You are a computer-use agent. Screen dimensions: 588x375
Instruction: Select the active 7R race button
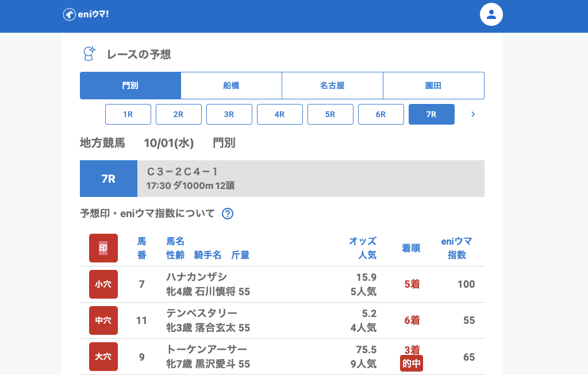tap(432, 114)
